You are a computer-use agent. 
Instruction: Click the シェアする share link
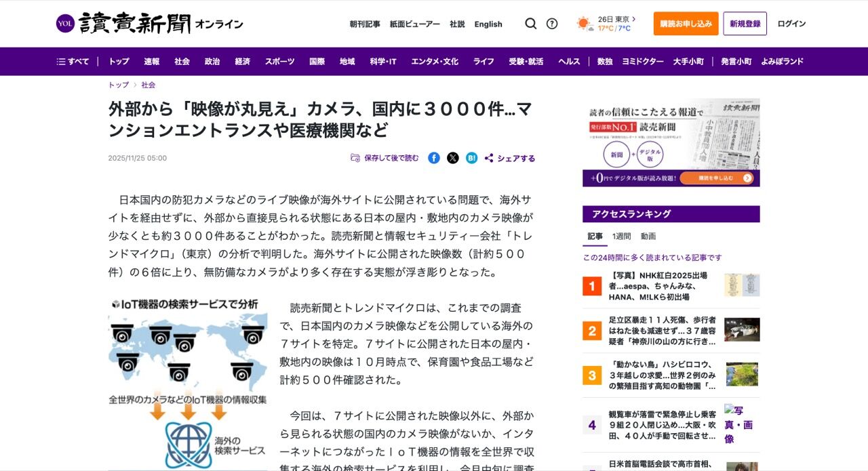(510, 159)
